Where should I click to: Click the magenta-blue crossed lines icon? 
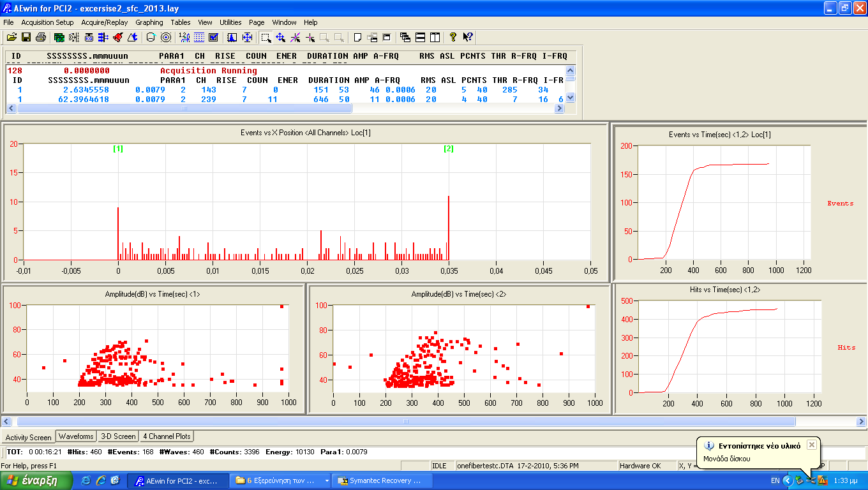click(296, 37)
